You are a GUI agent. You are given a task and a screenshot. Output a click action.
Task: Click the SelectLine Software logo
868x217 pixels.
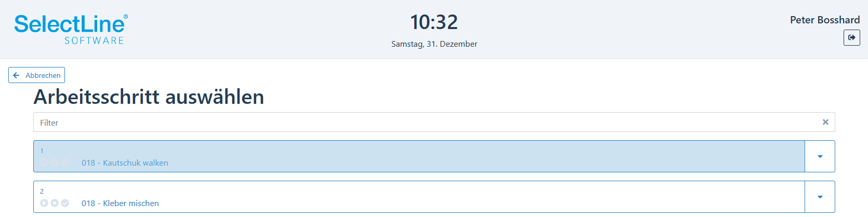[71, 30]
